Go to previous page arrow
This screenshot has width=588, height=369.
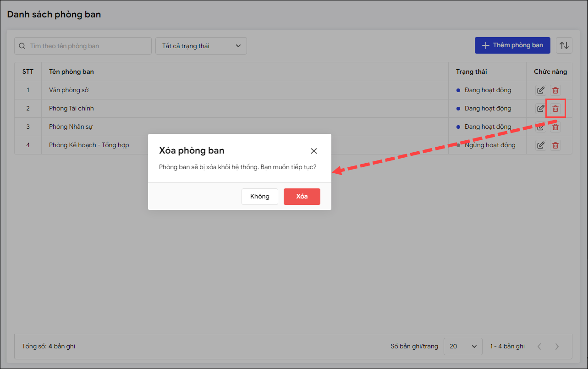pos(539,347)
